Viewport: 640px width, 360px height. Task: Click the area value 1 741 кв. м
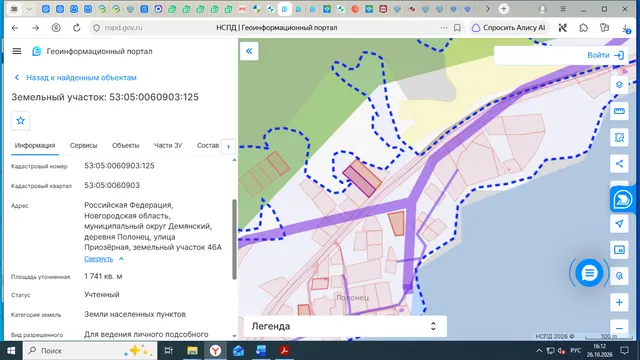pyautogui.click(x=103, y=276)
